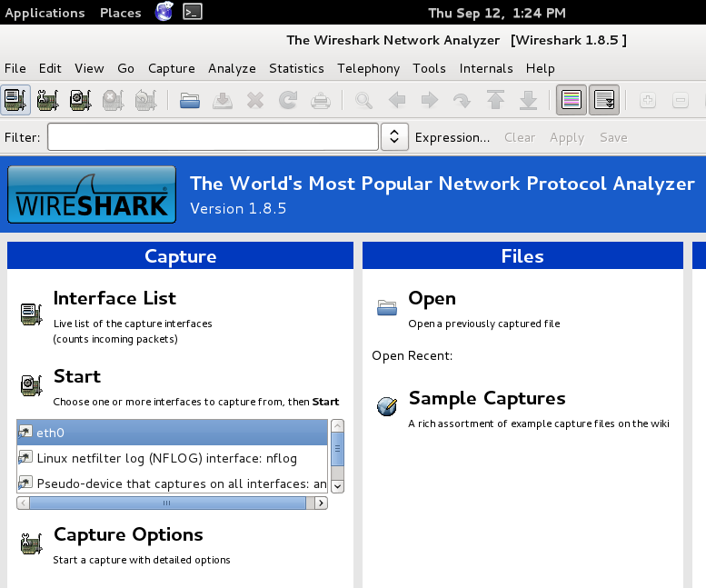This screenshot has height=588, width=706.
Task: Click the Open file link
Action: pyautogui.click(x=432, y=298)
